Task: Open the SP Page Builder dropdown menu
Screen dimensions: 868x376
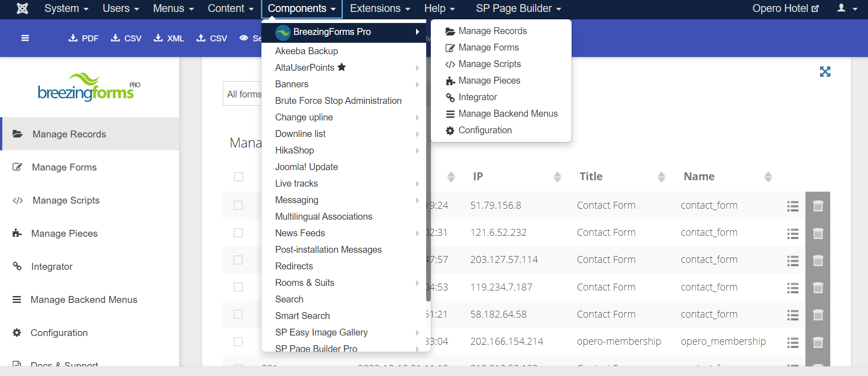Action: tap(519, 8)
